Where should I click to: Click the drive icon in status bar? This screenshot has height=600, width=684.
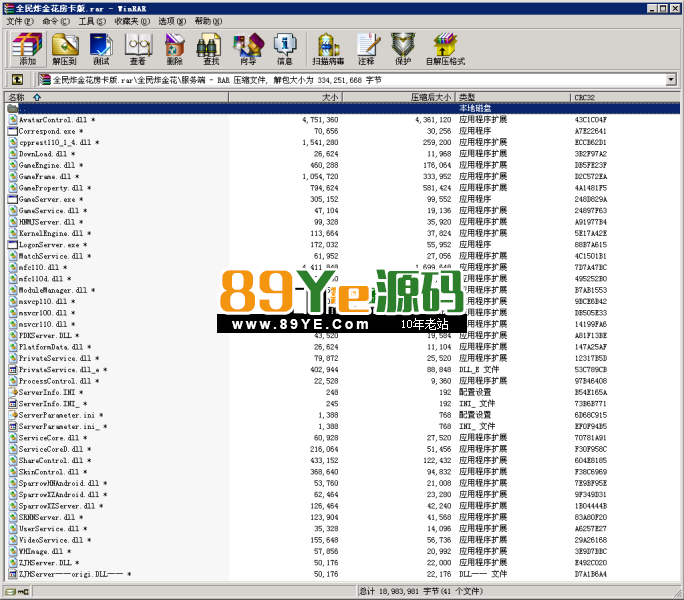click(x=10, y=592)
